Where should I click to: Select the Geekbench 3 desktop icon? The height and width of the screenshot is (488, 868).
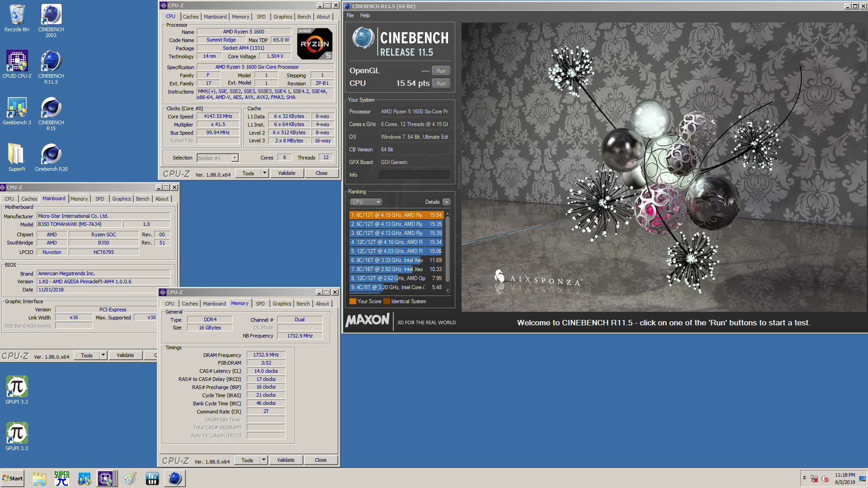pos(17,111)
